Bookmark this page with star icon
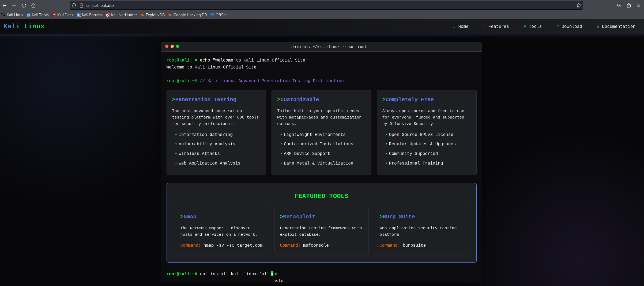This screenshot has height=286, width=644. 578,5
